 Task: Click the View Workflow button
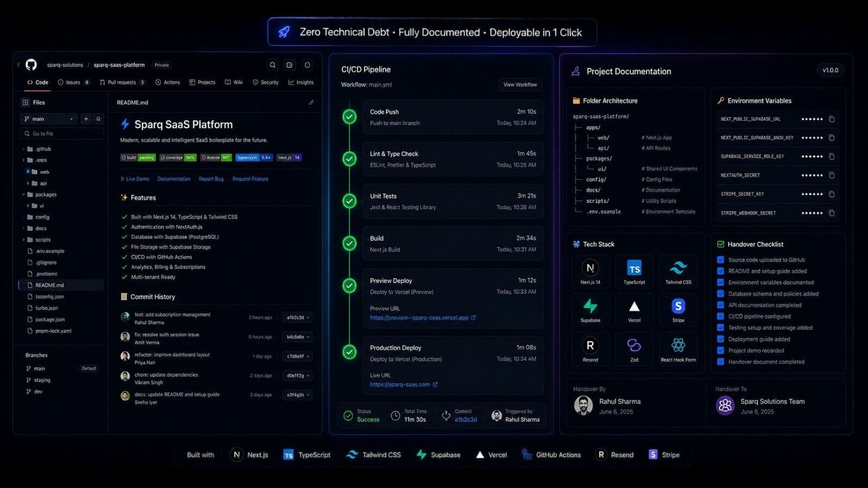pos(520,85)
